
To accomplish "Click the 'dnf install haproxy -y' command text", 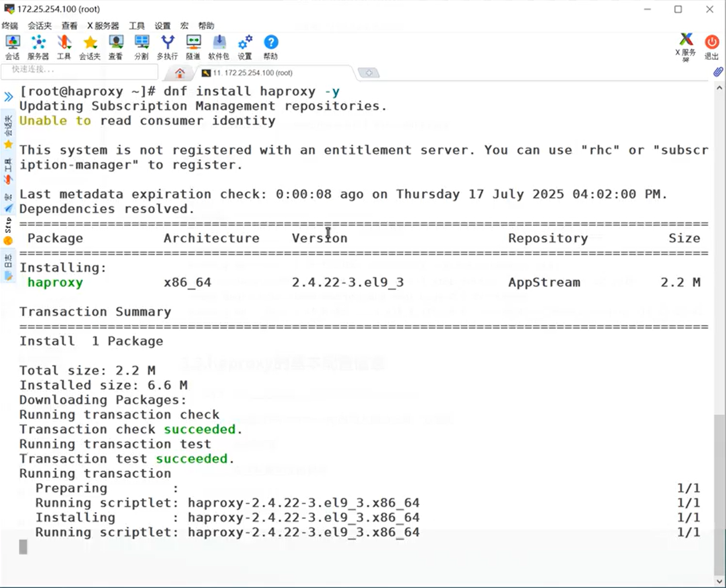I will point(251,91).
